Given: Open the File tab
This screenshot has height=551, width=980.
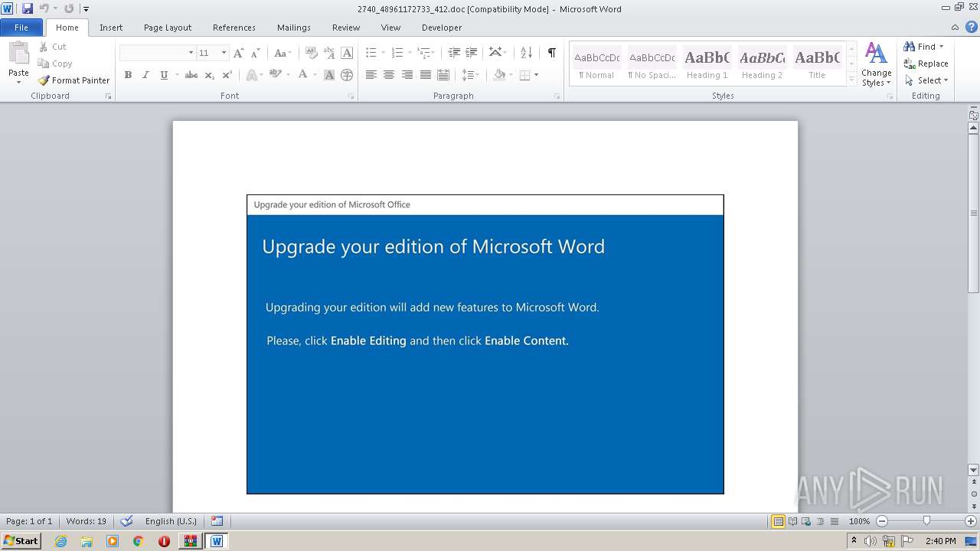Looking at the screenshot, I should click(x=21, y=28).
